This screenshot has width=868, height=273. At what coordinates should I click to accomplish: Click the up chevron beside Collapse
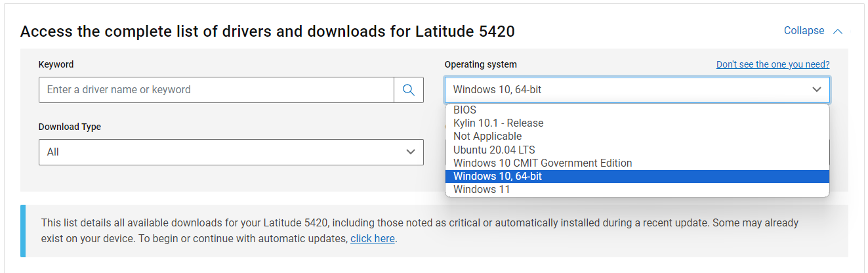[837, 31]
